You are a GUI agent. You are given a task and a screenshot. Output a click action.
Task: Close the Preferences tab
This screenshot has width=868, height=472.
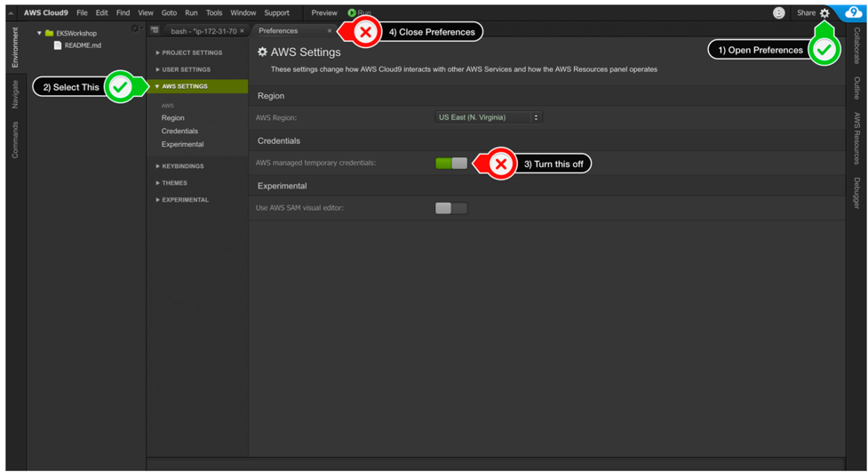point(330,31)
